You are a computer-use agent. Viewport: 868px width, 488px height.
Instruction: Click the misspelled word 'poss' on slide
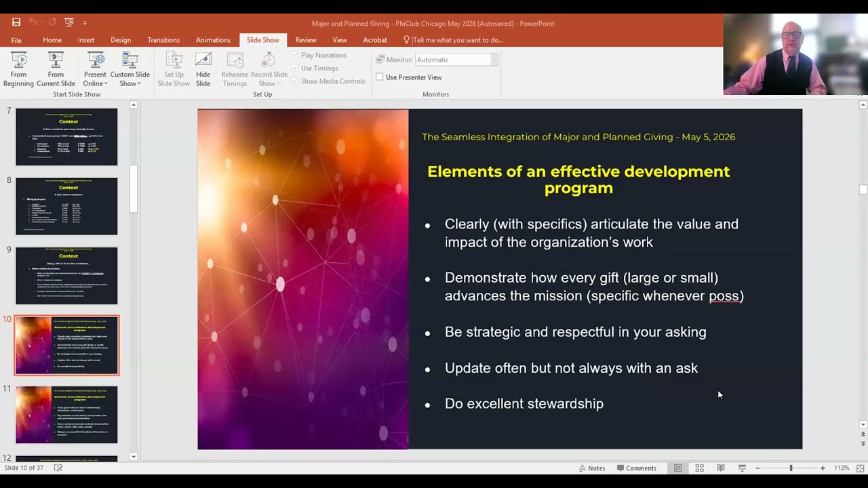(x=724, y=296)
